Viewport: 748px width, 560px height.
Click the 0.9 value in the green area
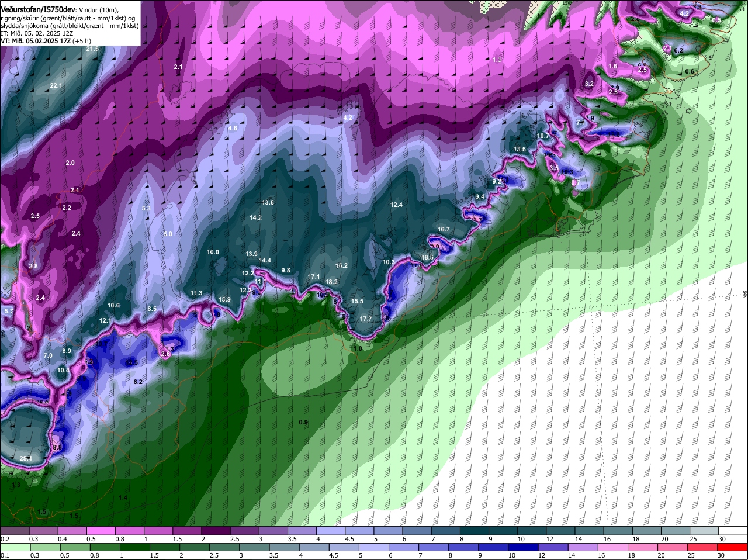pos(303,422)
